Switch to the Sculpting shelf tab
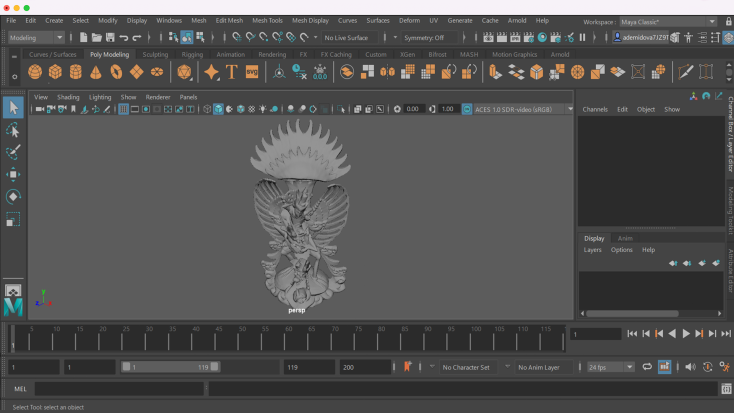 coord(155,55)
